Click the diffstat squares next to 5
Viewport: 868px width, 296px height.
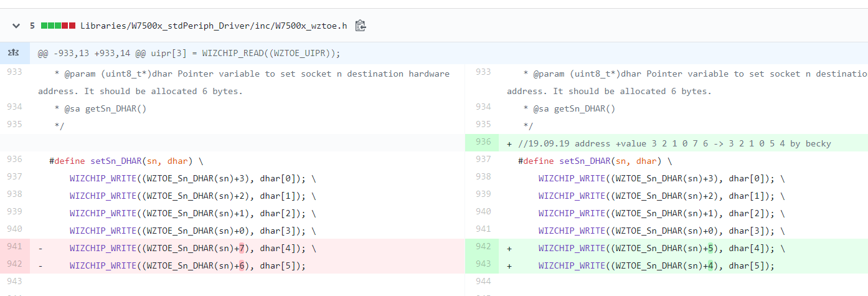click(59, 26)
